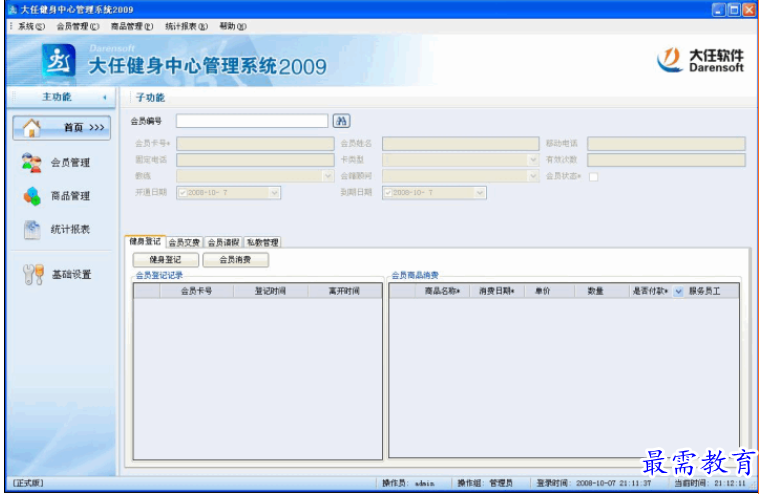Click the 移动电话 text field
764x494 pixels.
666,143
